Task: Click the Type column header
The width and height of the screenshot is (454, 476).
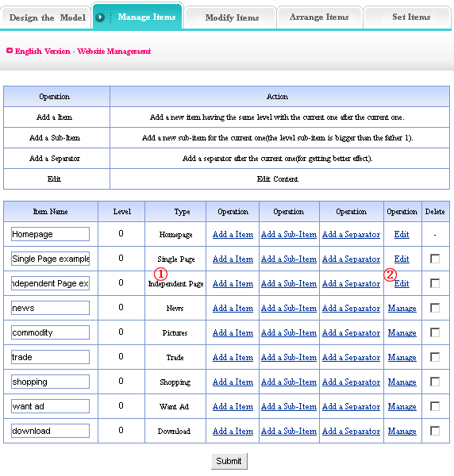Action: 175,212
